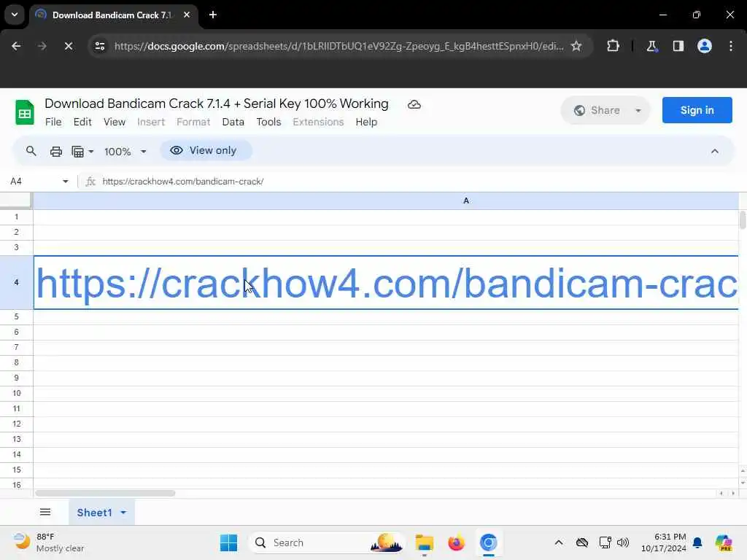Open the Tools menu
747x560 pixels.
pyautogui.click(x=268, y=122)
